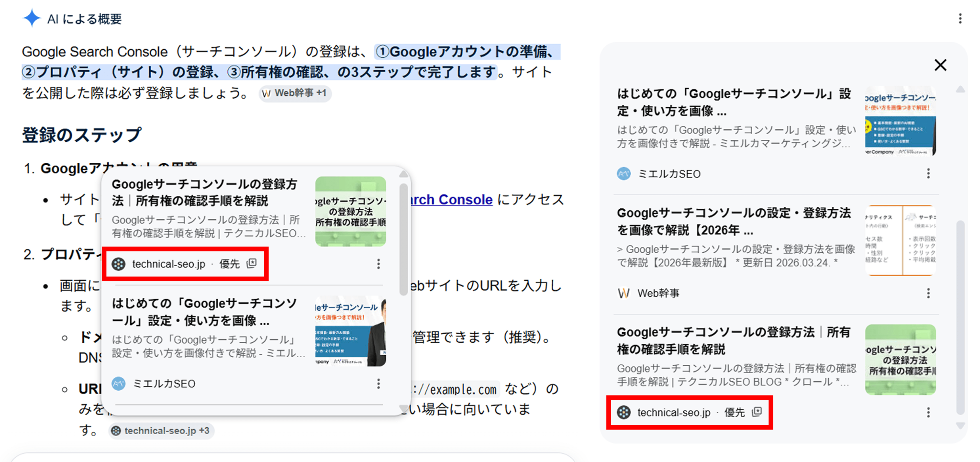980x462 pixels.
Task: Click the AI による概要 label
Action: coord(85,19)
